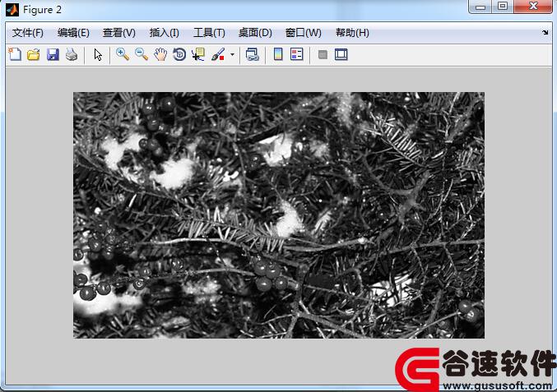The width and height of the screenshot is (557, 392).
Task: Activate the Zoom Out magnifier tool
Action: (142, 54)
